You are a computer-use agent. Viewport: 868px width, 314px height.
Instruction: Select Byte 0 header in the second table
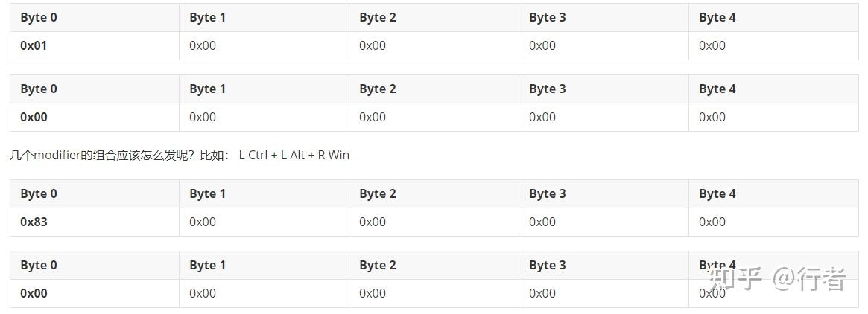pyautogui.click(x=39, y=89)
